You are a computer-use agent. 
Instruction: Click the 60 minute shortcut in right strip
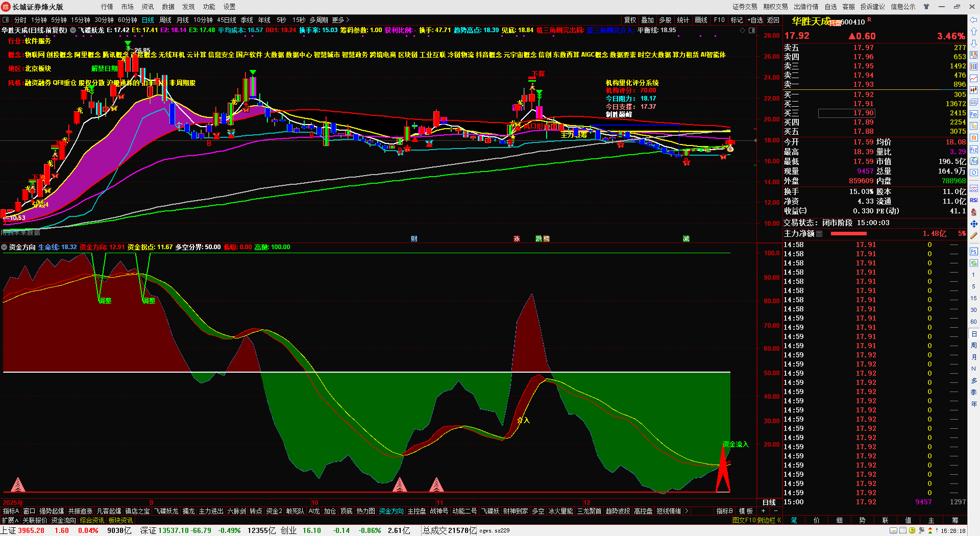(973, 322)
